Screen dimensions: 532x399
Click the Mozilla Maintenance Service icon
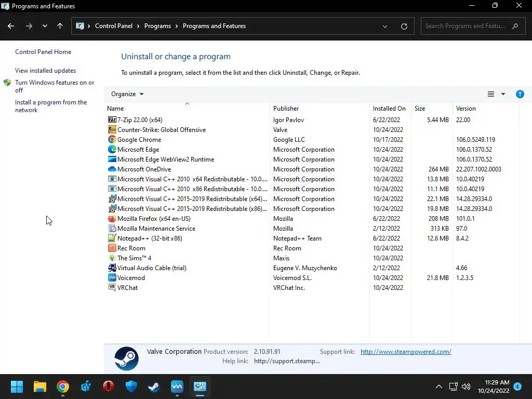[x=112, y=229]
